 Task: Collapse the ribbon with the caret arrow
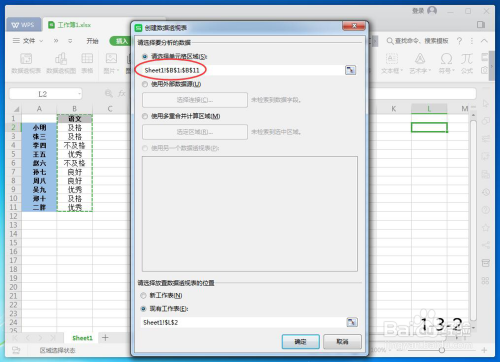click(x=484, y=41)
